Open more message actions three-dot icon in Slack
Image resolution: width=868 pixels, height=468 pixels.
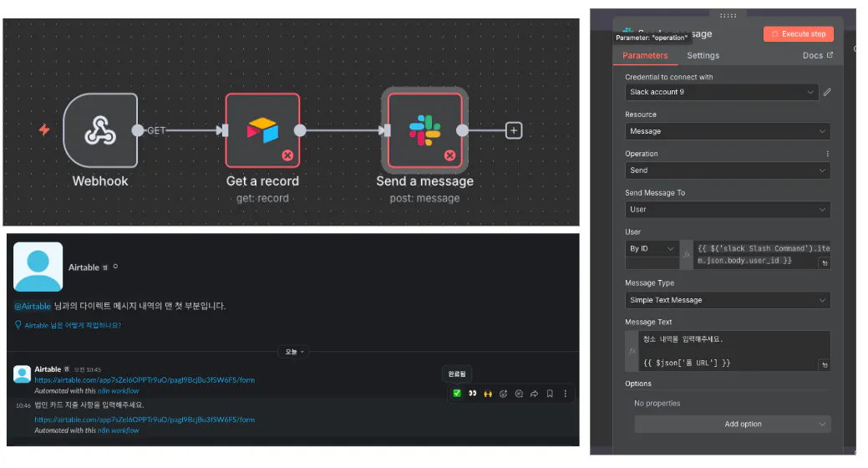566,394
